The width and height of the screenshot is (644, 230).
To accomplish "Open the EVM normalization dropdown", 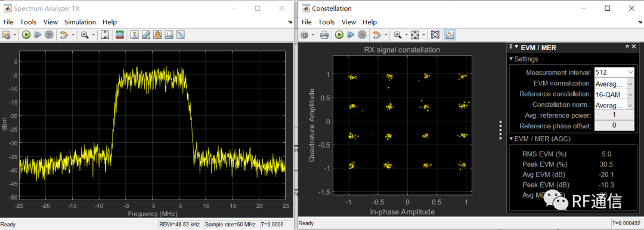I will pos(614,84).
